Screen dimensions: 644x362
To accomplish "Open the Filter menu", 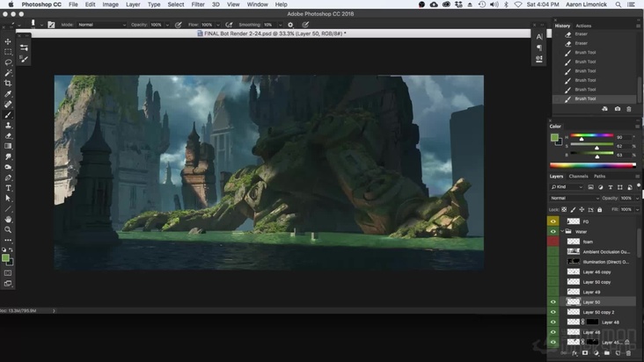I will coord(198,4).
